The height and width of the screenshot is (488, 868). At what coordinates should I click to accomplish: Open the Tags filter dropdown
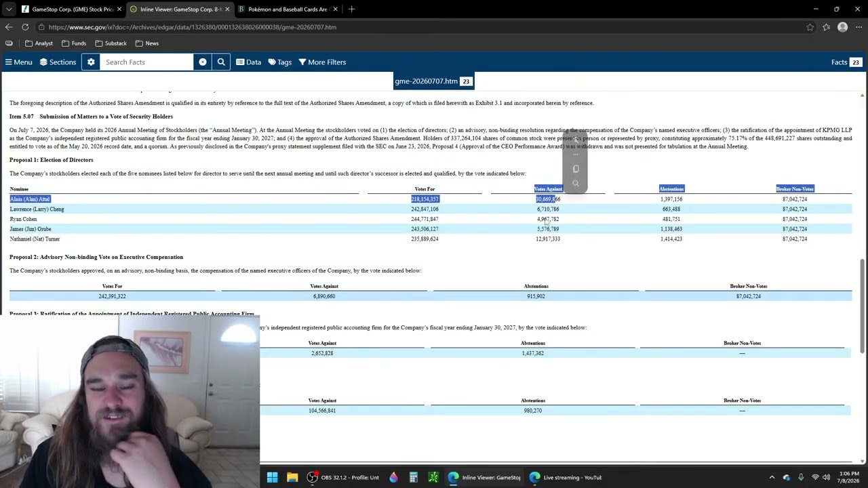point(280,62)
